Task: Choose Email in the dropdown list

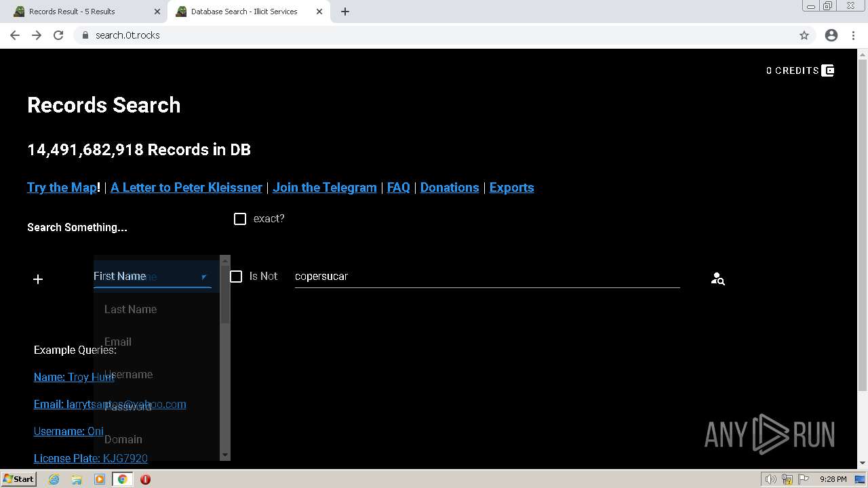Action: 157,342
